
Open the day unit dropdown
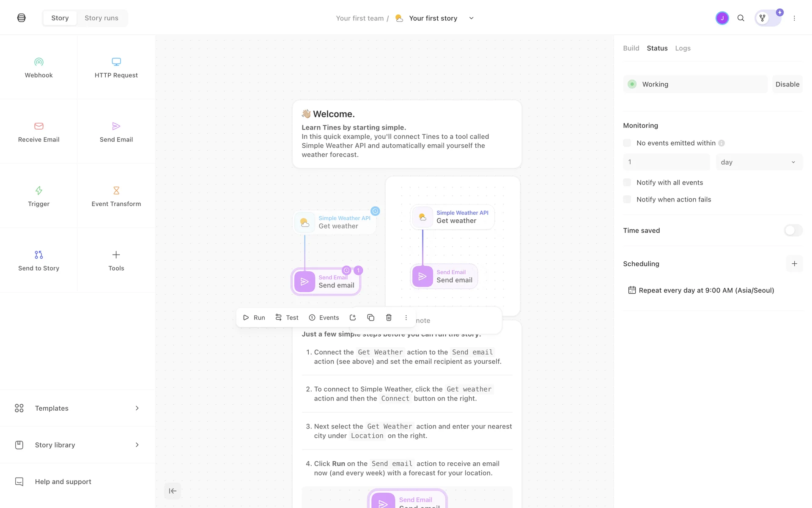(759, 162)
